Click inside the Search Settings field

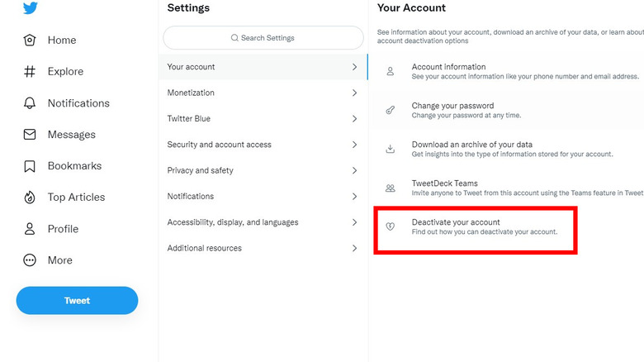coord(263,38)
